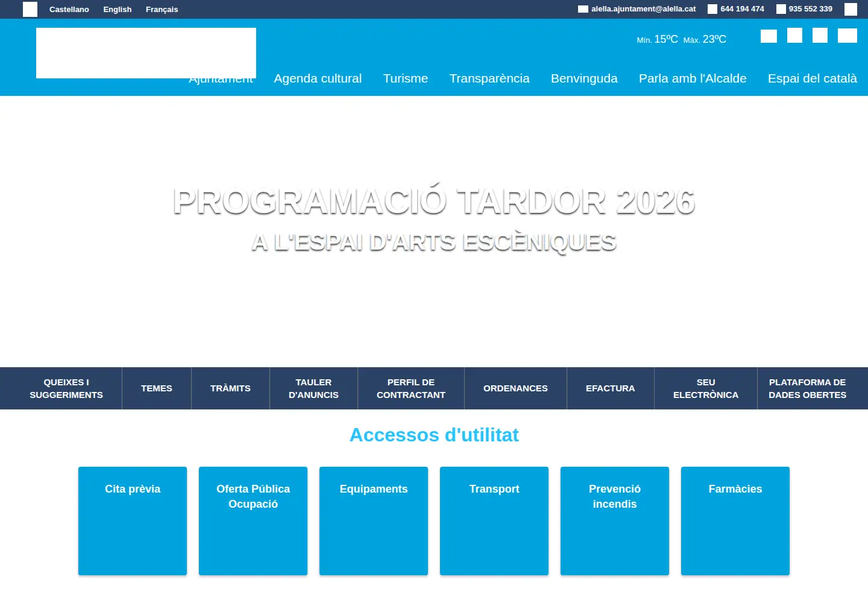This screenshot has height=603, width=868.
Task: Open the Benvinguda menu item
Action: (584, 78)
